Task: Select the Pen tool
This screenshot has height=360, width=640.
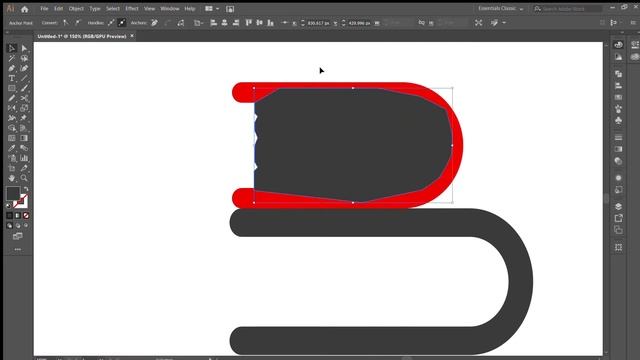Action: (11, 68)
